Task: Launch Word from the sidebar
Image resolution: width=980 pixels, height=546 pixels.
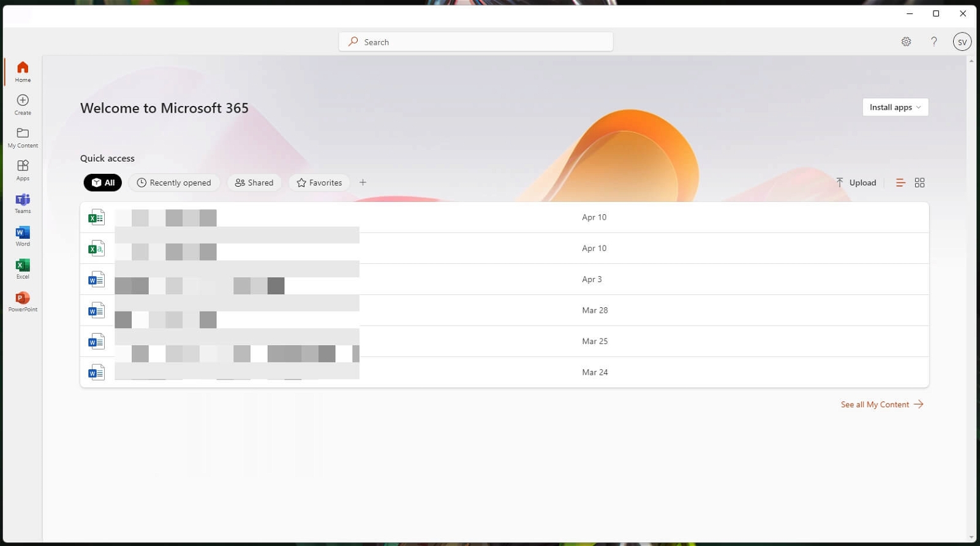Action: point(23,236)
